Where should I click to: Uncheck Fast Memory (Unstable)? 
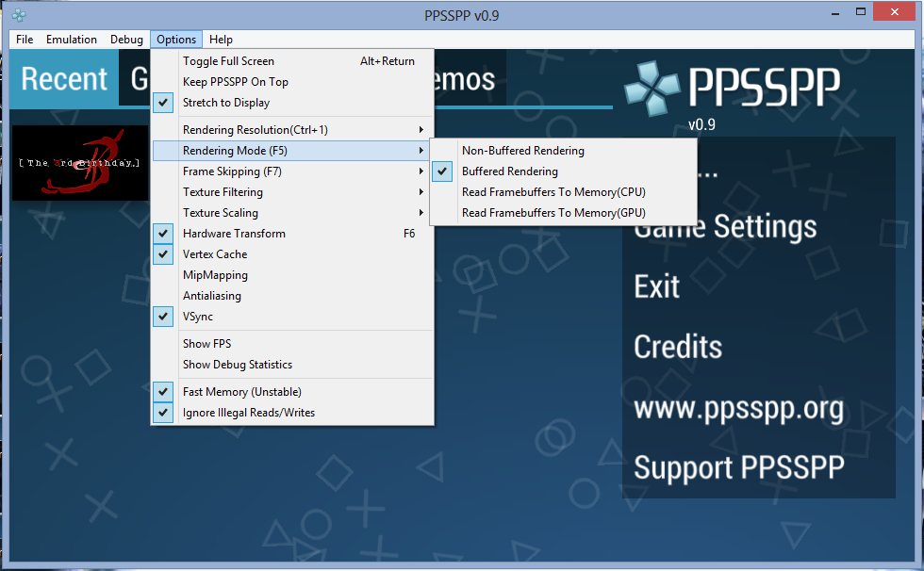tap(241, 392)
